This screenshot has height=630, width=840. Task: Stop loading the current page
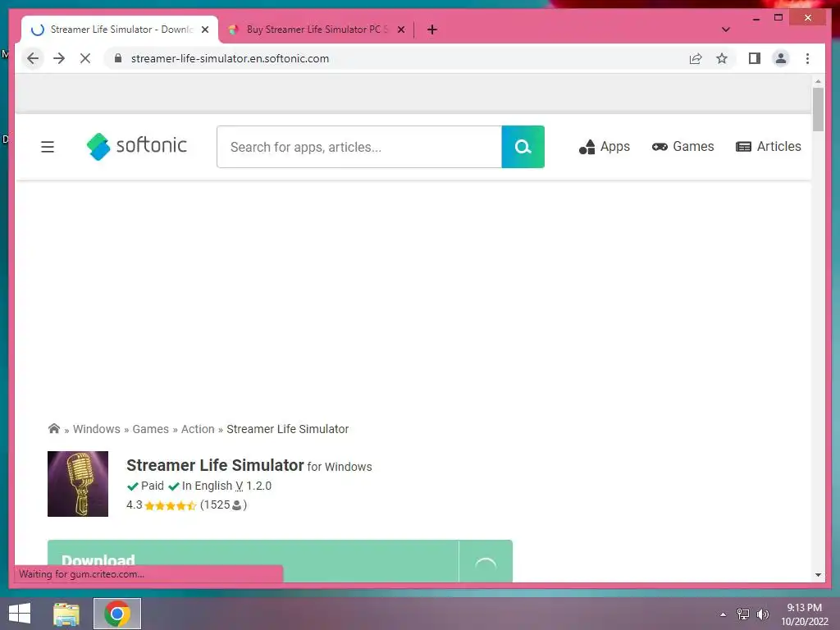(85, 58)
